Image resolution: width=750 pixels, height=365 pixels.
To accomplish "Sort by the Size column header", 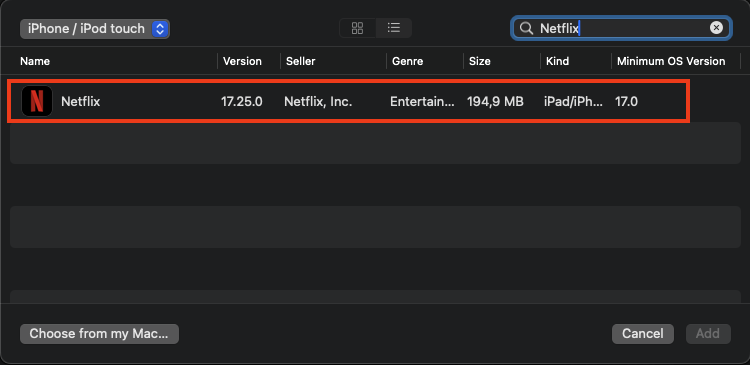I will coord(480,61).
